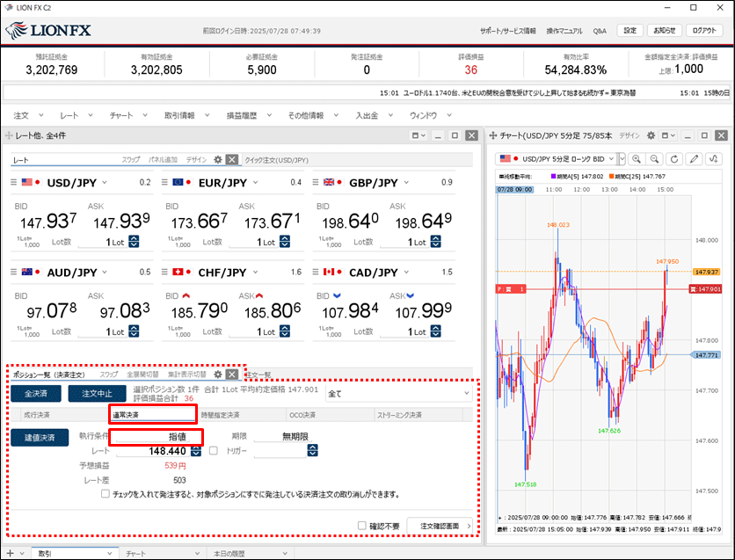Open the 全て filter dropdown
The width and height of the screenshot is (735, 560).
click(x=466, y=394)
